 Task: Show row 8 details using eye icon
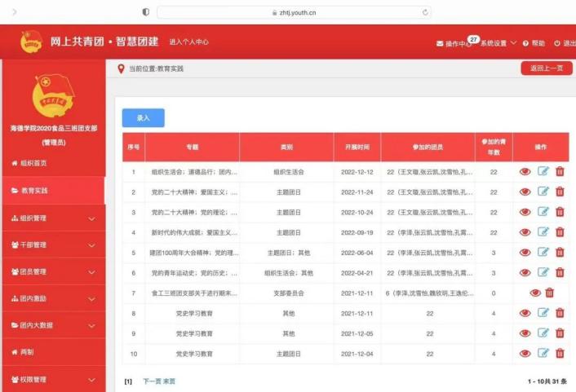(x=525, y=313)
